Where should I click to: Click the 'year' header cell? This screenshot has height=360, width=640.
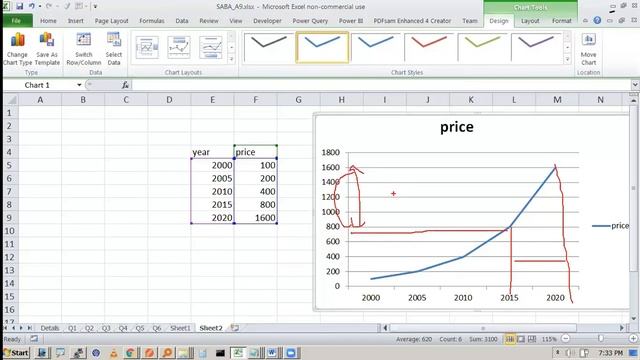(212, 152)
